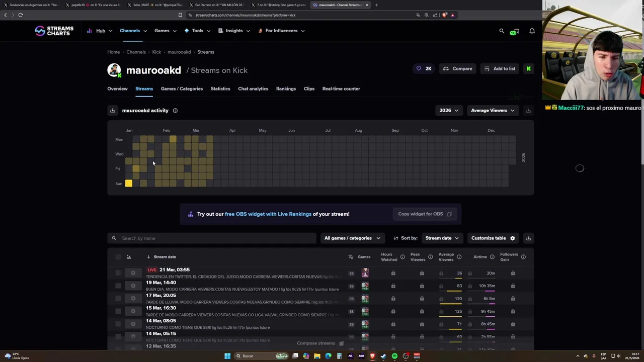Switch to Chat analytics tab

coord(253,89)
